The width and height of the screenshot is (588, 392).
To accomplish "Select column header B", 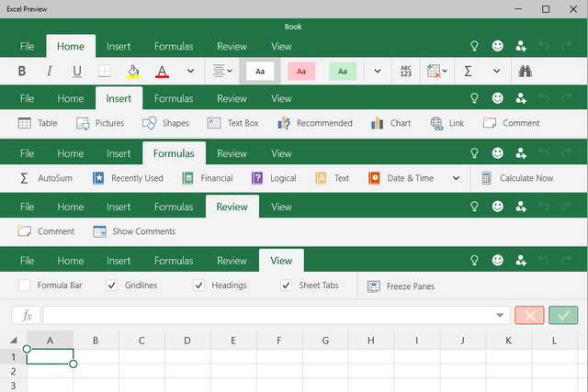I will pyautogui.click(x=96, y=341).
